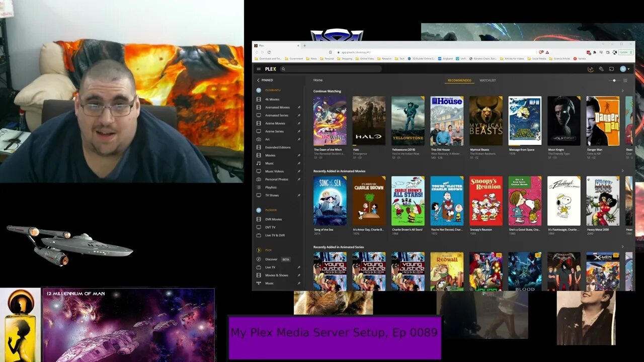
Task: Click the Danger Man title link
Action: click(x=595, y=150)
